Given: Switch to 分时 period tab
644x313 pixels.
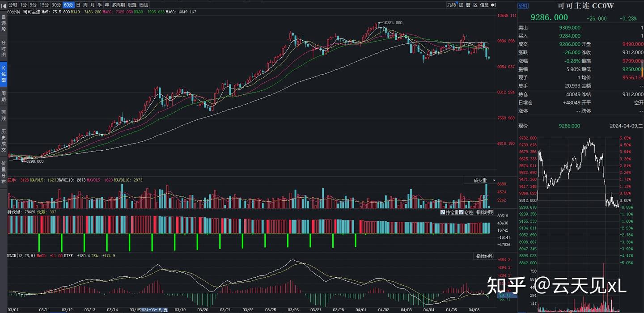Looking at the screenshot, I should tap(13, 5).
